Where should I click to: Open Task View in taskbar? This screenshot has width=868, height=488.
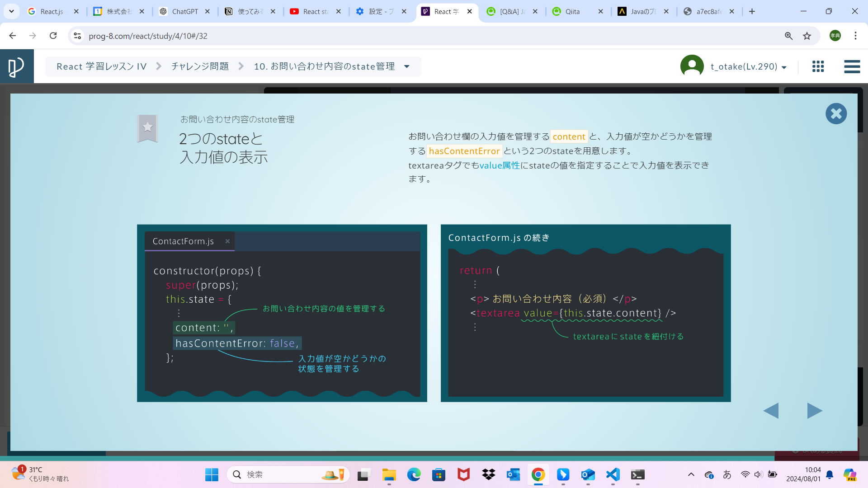(x=363, y=474)
